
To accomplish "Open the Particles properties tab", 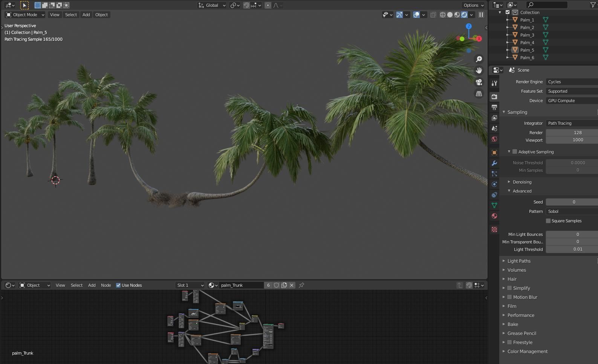I will (494, 174).
